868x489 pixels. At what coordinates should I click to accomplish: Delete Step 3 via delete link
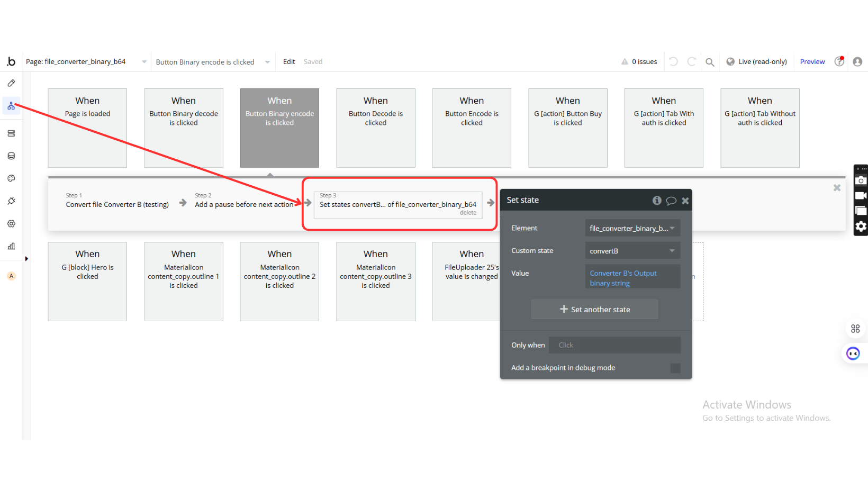468,213
